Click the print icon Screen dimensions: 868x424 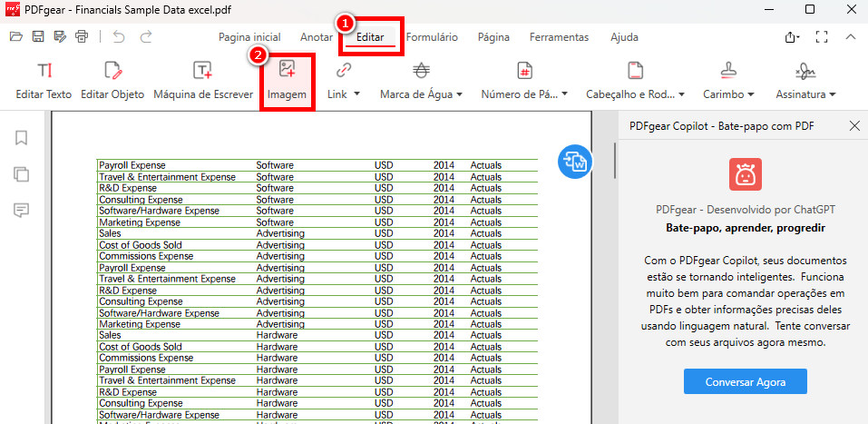82,37
